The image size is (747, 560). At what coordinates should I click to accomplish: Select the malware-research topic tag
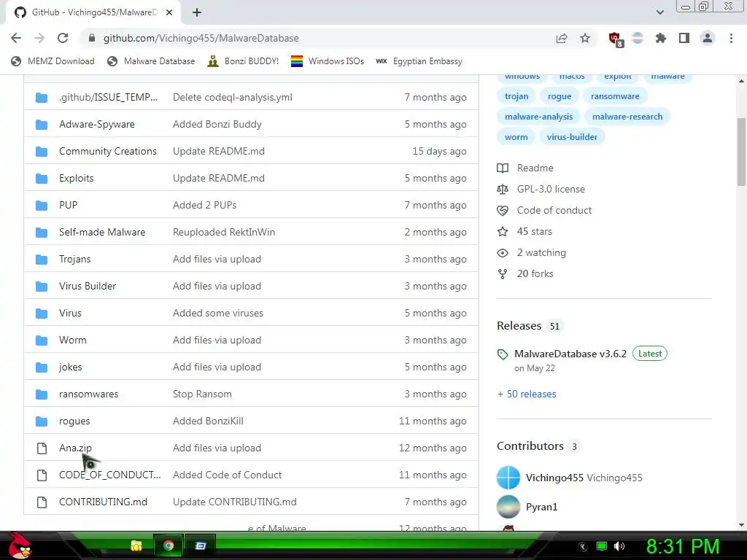pyautogui.click(x=627, y=117)
